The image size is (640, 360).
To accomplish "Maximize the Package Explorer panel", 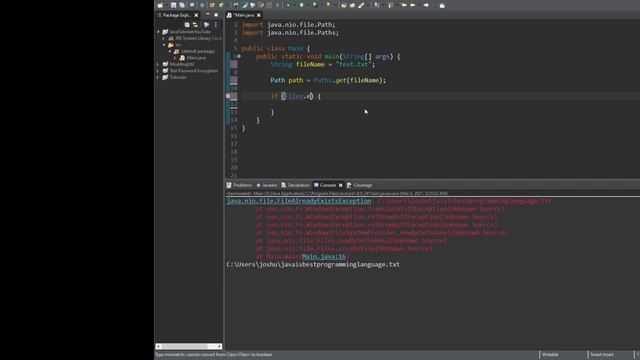I will coord(216,15).
